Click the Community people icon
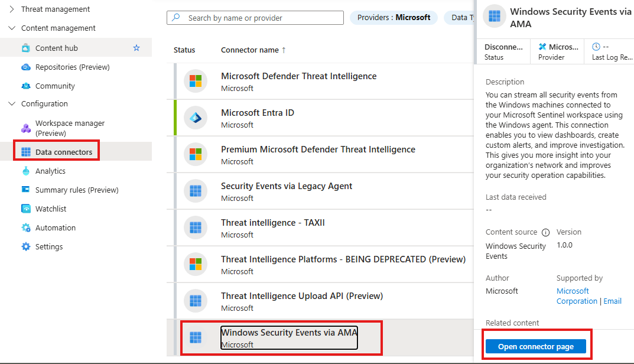The height and width of the screenshot is (364, 634). [26, 86]
